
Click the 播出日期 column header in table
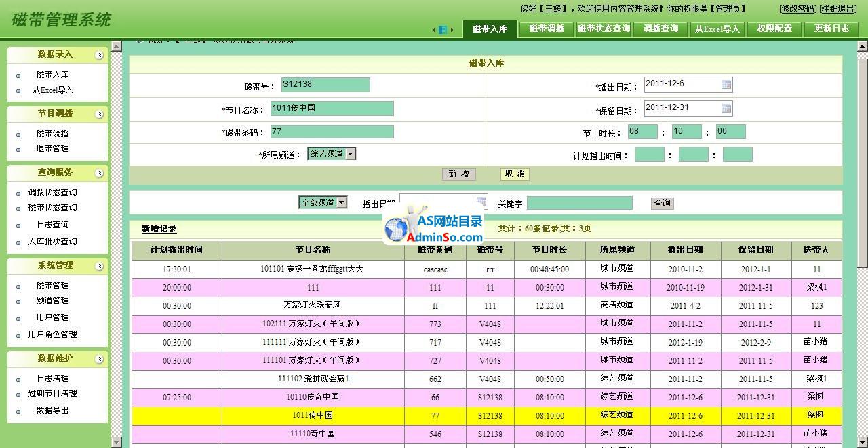686,250
